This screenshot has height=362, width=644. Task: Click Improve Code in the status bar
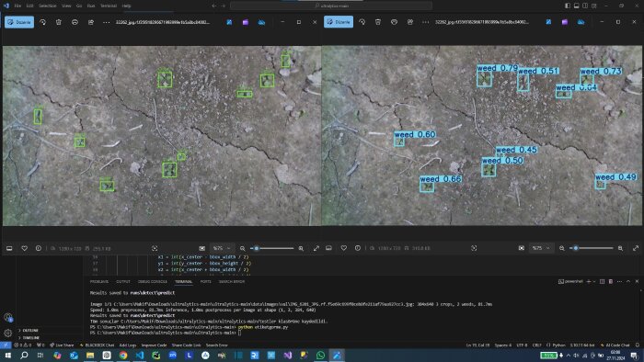[154, 345]
